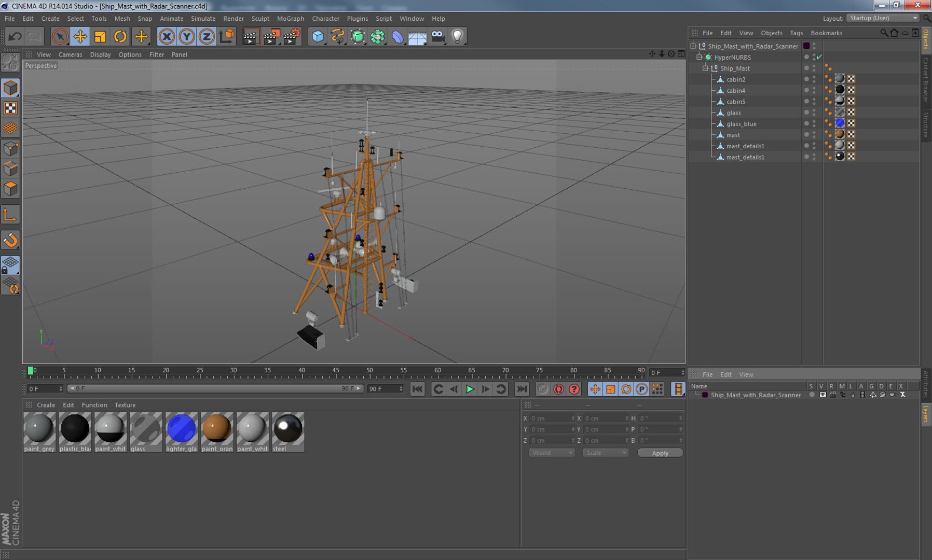Screen dimensions: 932x560
Task: Click the Render View clapperboard icon
Action: tap(251, 36)
